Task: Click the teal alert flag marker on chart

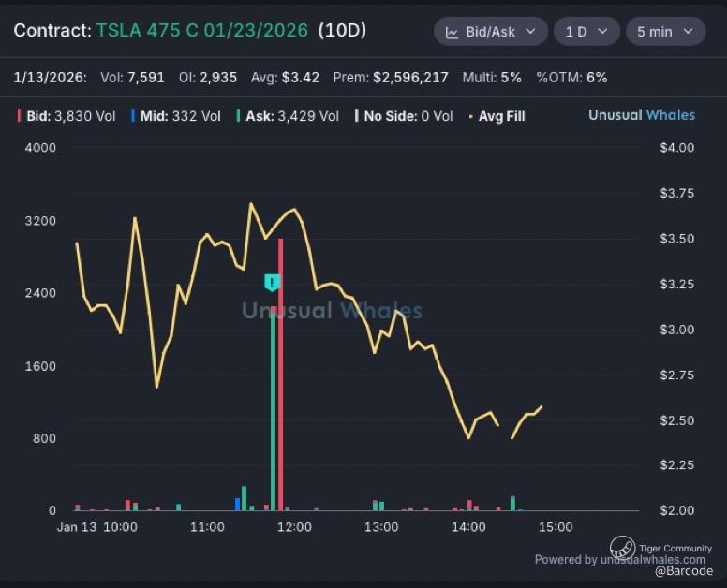Action: tap(272, 282)
